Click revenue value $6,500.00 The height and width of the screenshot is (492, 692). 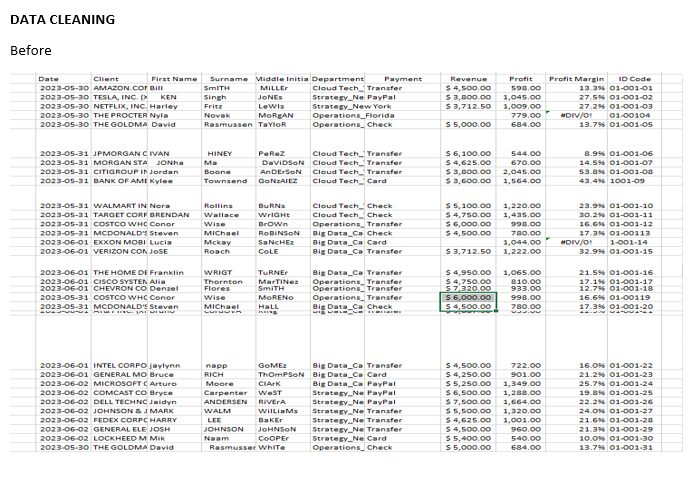468,393
